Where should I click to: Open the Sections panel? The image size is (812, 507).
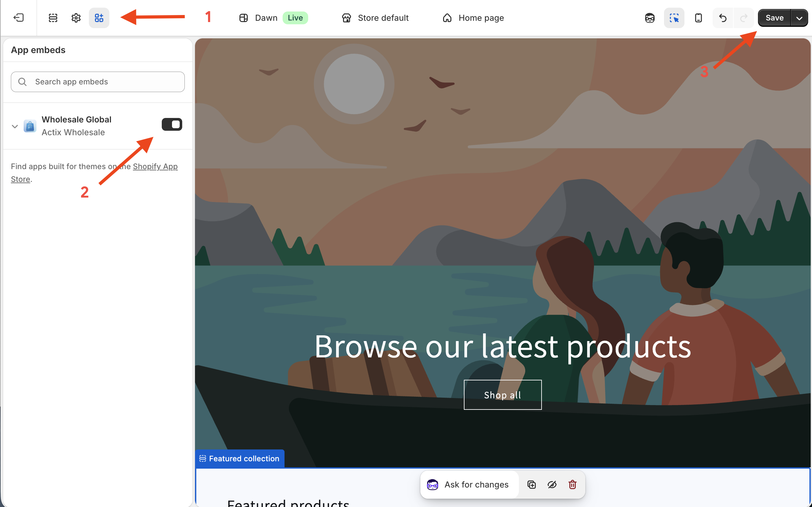(x=53, y=18)
